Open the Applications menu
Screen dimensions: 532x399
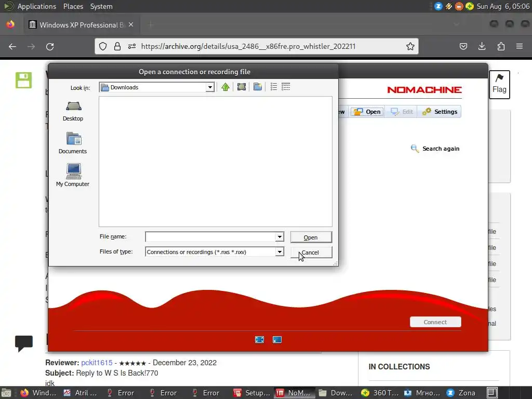[37, 6]
